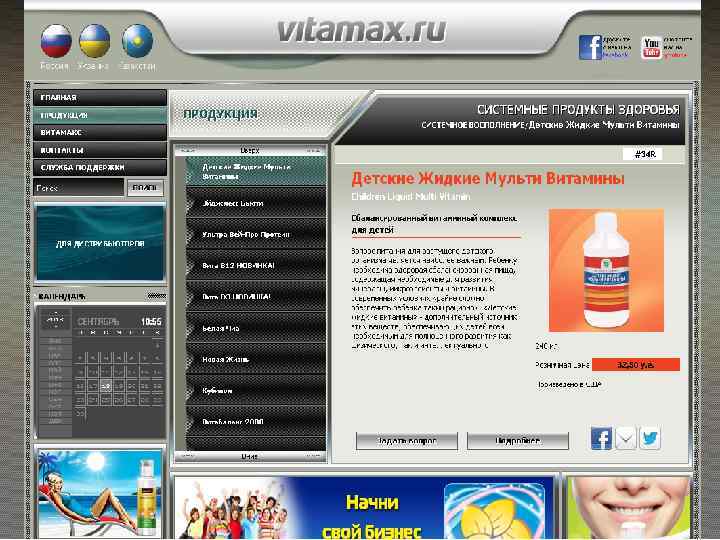The width and height of the screenshot is (720, 540).
Task: Click the calendar clock showing 10:55
Action: [x=151, y=321]
